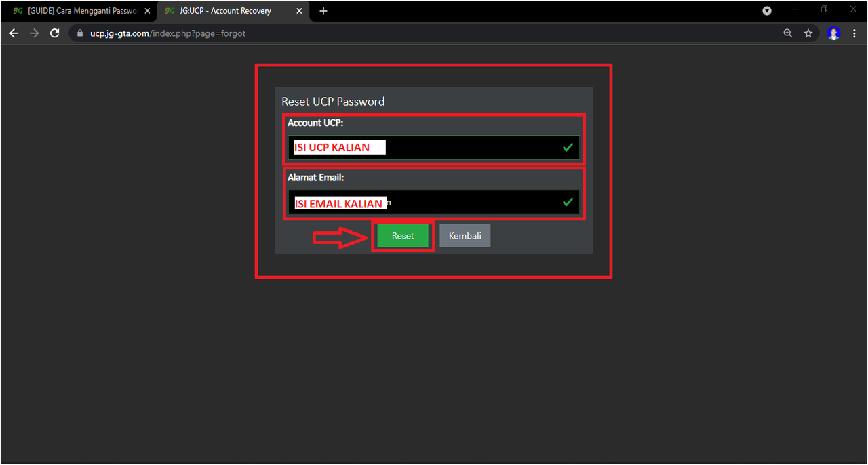Click the Alamat Email: label
The height and width of the screenshot is (465, 868).
pos(316,178)
